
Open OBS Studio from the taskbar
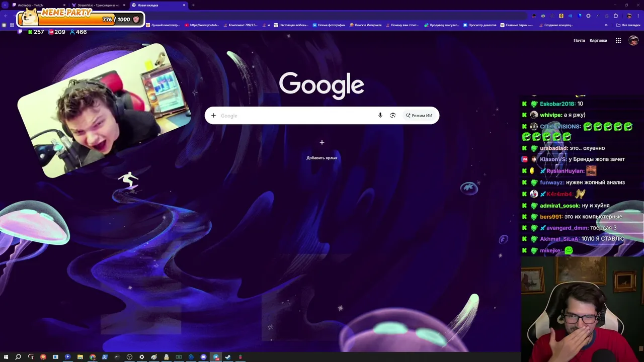(x=129, y=357)
